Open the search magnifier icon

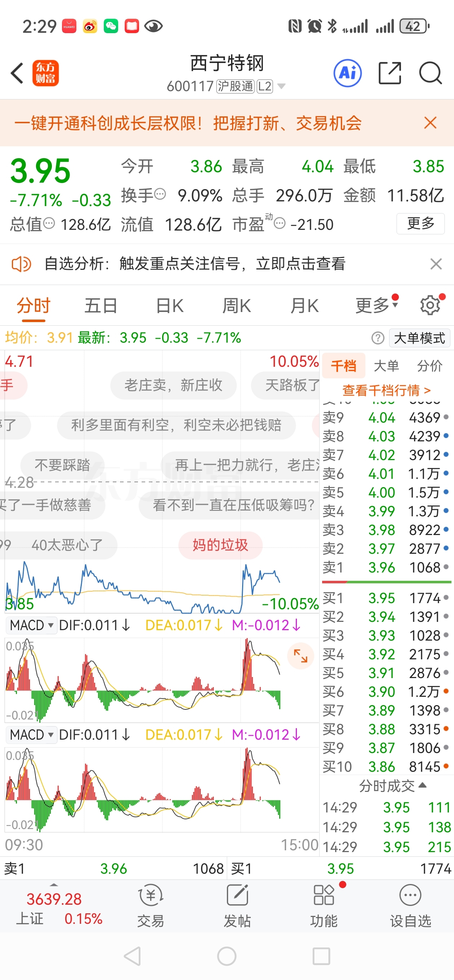pos(431,73)
